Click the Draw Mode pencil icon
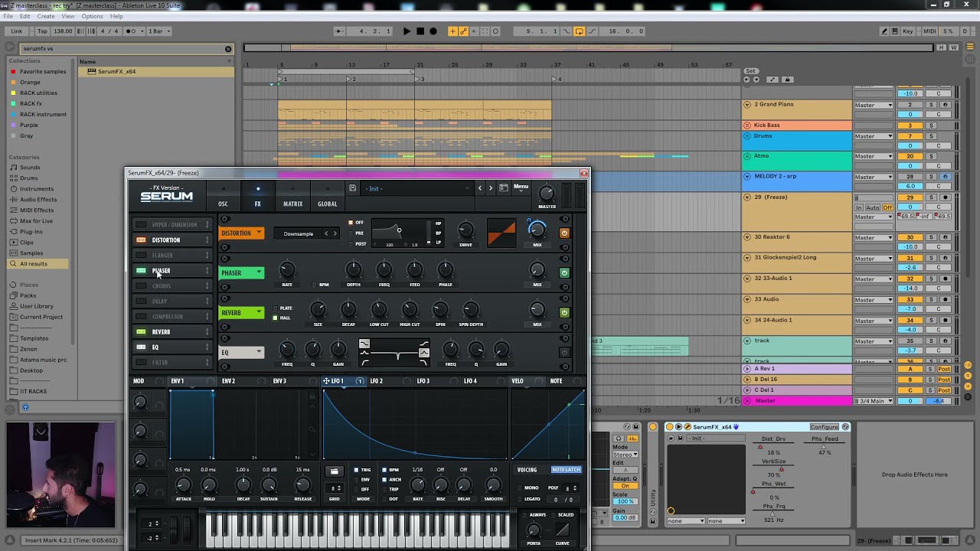Screen dimensions: 980x551 pos(884,31)
